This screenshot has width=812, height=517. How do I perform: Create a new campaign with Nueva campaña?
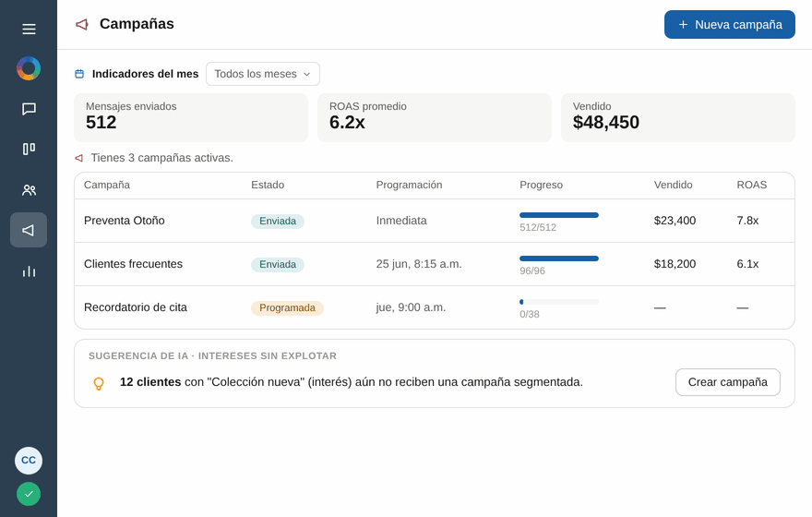pos(730,24)
